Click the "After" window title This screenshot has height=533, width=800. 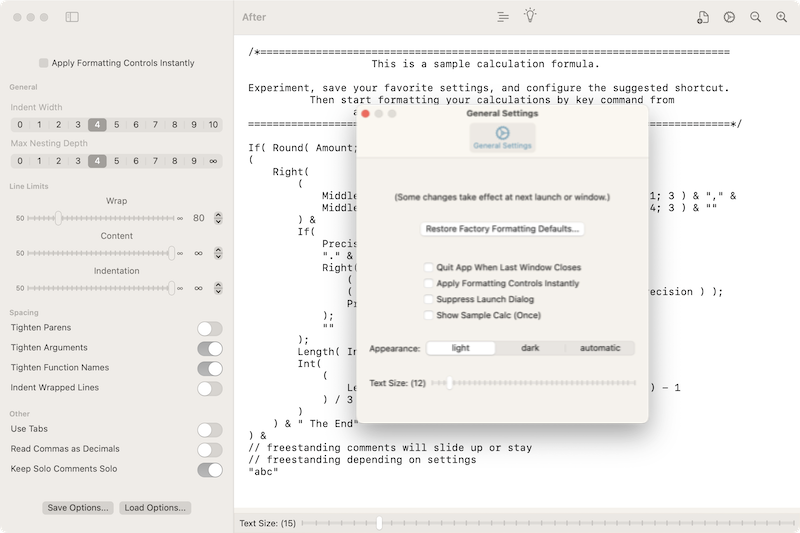point(254,17)
